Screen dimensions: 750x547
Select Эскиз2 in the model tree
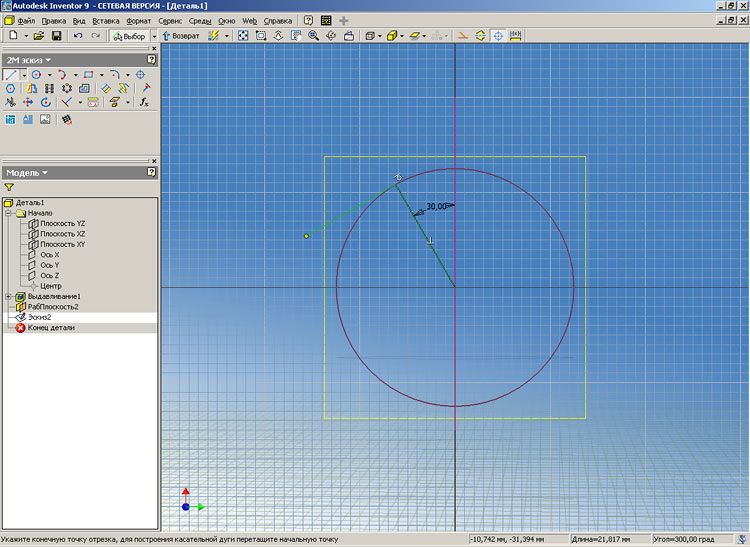point(39,317)
